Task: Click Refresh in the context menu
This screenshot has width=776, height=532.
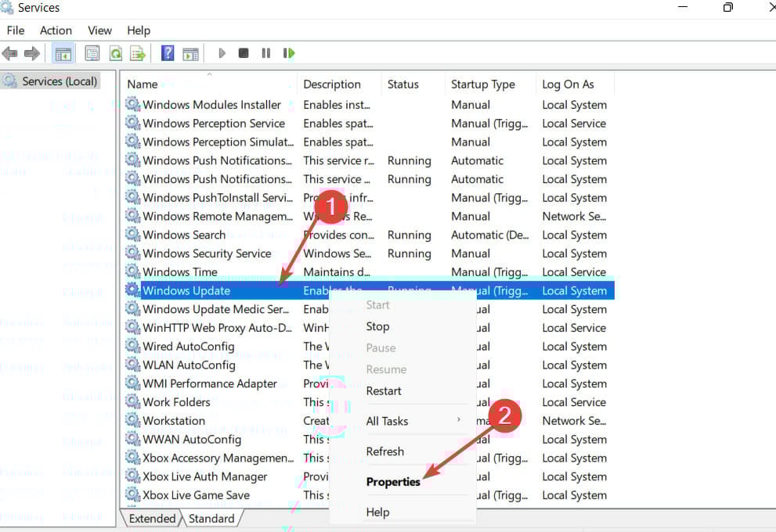Action: coord(384,451)
